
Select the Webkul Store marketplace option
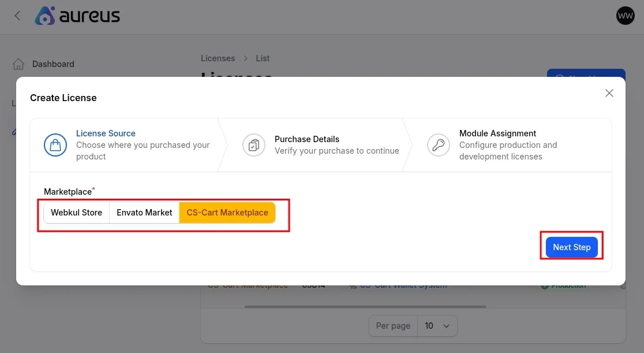[x=76, y=212]
